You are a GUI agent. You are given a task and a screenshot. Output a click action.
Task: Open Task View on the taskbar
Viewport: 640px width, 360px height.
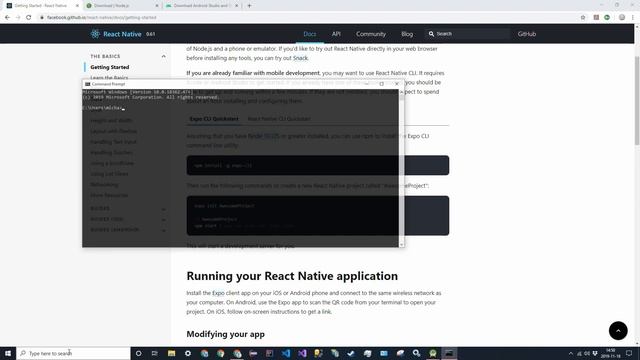155,353
